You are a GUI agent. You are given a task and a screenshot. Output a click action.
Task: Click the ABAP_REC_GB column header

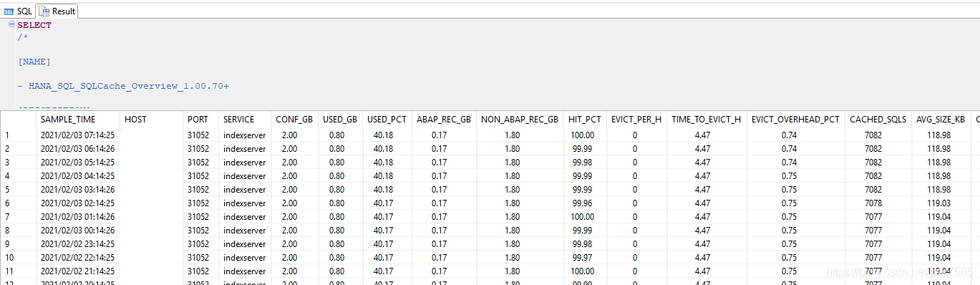[444, 119]
